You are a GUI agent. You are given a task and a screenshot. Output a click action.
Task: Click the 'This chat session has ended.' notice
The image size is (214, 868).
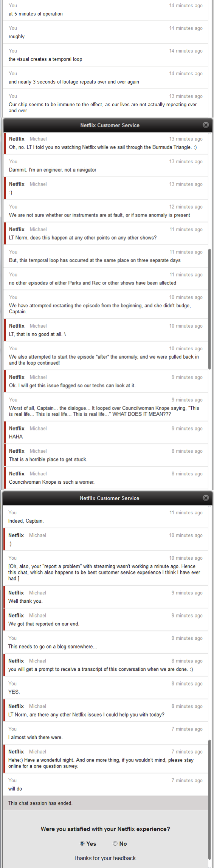tap(40, 803)
